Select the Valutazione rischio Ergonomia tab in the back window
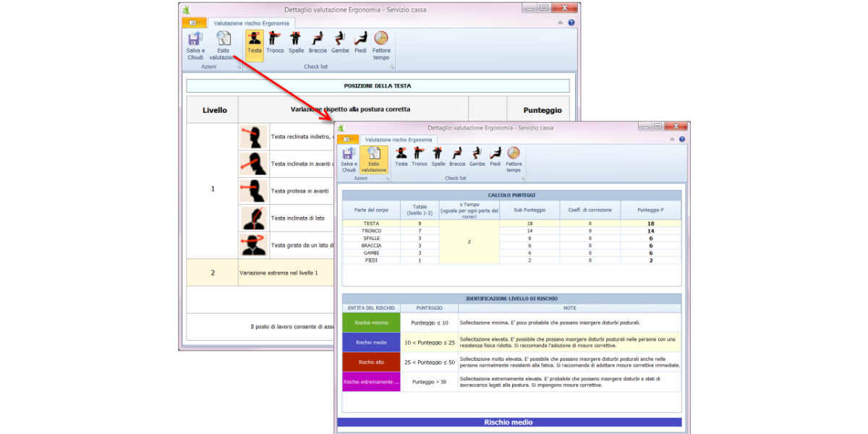The image size is (868, 434). click(251, 22)
